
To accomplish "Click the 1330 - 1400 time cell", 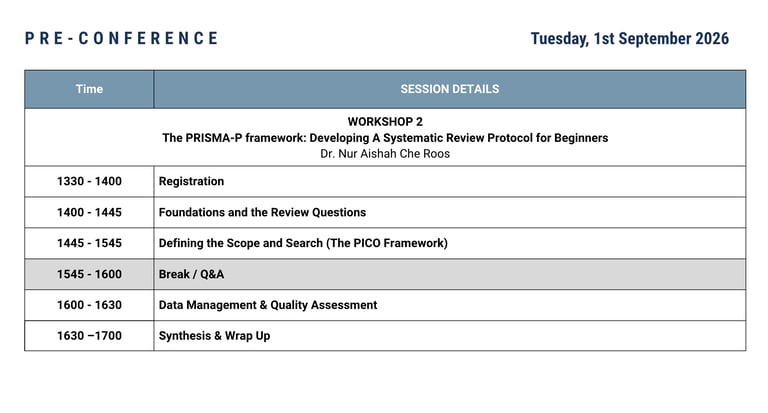I will coord(89,181).
